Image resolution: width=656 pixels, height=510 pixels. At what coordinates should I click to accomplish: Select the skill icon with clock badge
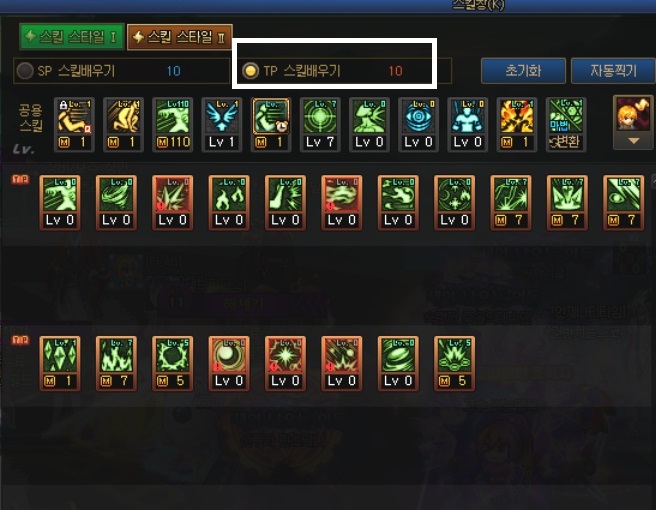pyautogui.click(x=271, y=125)
